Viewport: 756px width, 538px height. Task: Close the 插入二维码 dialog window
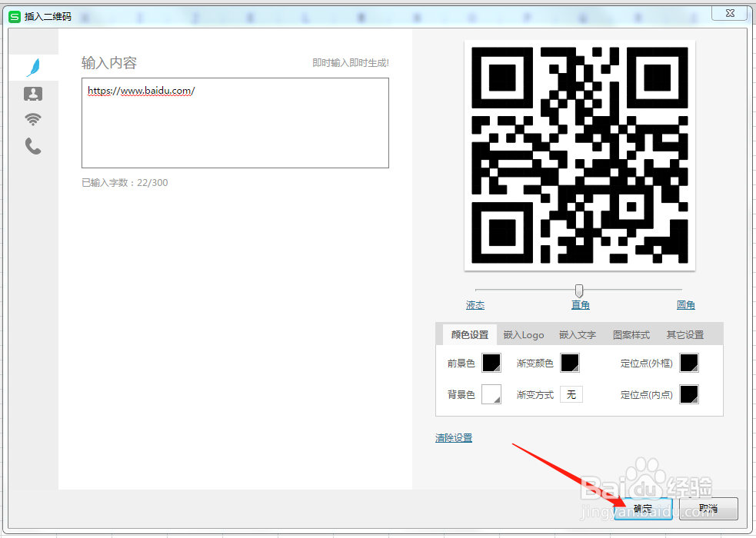point(730,14)
